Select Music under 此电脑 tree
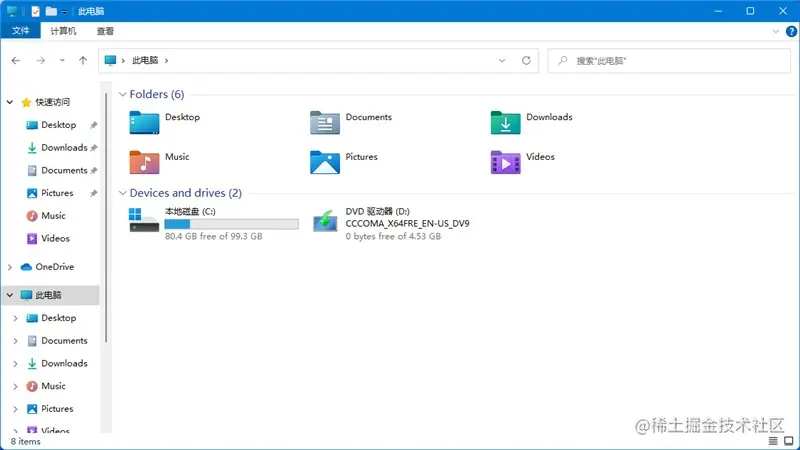800x450 pixels. point(53,386)
